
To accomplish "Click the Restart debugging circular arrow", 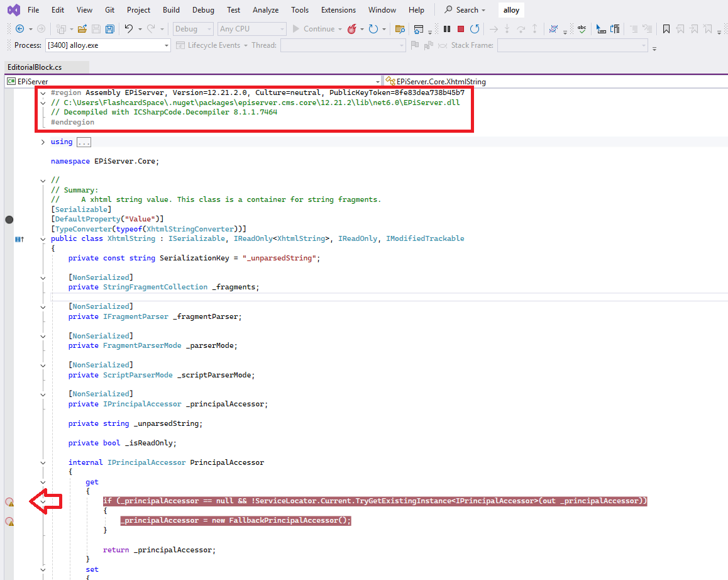I will [x=475, y=29].
